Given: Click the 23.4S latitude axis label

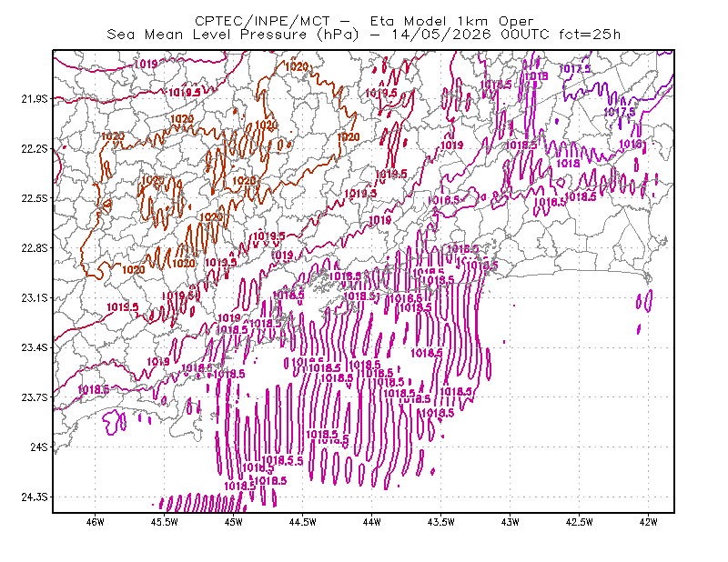Looking at the screenshot, I should coord(35,347).
